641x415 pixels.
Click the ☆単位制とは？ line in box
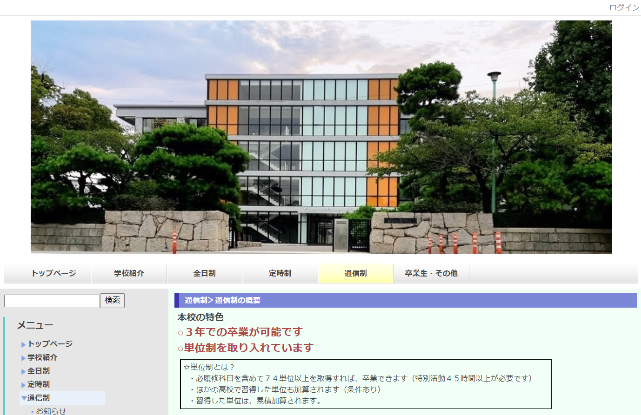[209, 367]
